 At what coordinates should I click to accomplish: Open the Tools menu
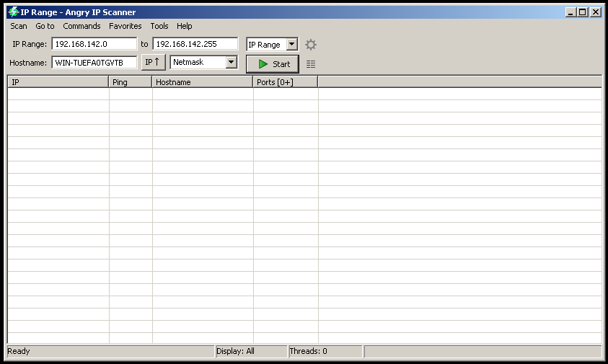[159, 26]
